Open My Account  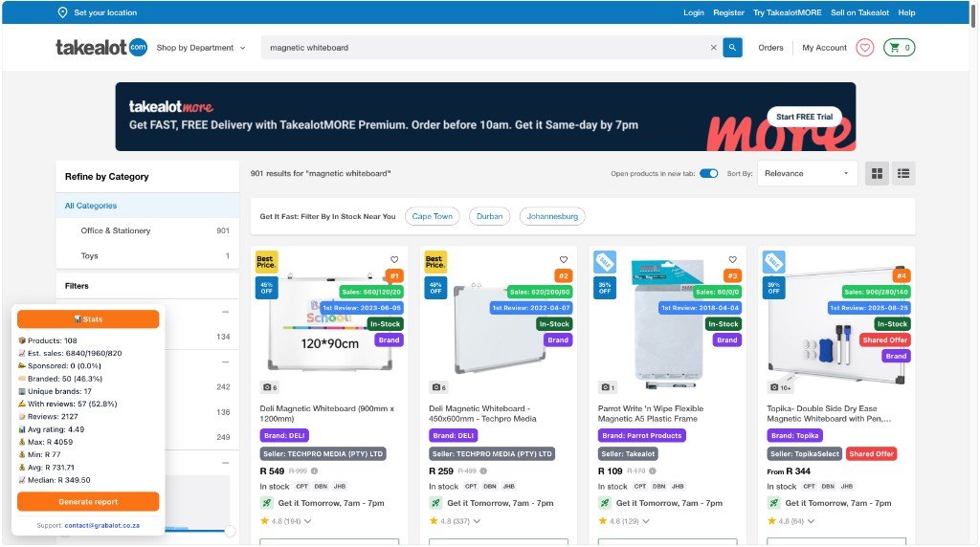pos(824,48)
